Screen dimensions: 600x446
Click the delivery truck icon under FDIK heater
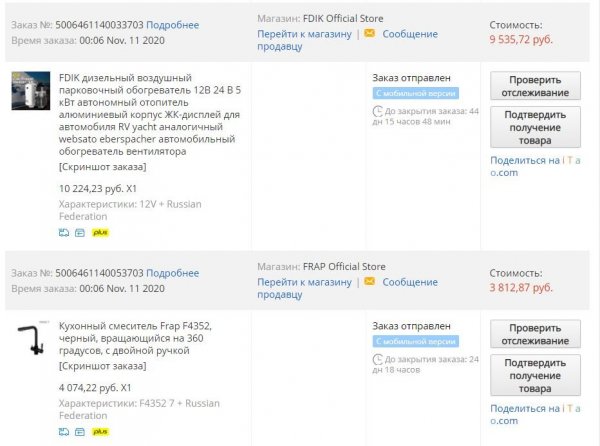pyautogui.click(x=65, y=232)
